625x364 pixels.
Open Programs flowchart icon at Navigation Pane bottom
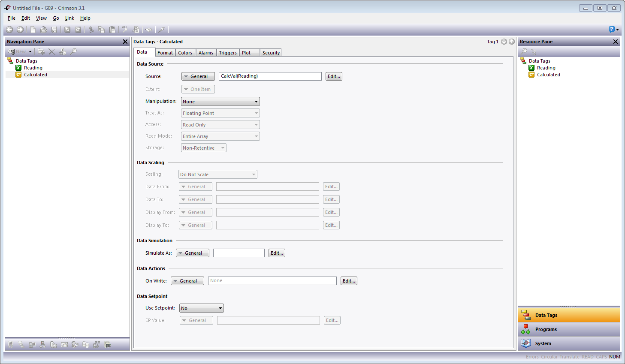point(42,344)
